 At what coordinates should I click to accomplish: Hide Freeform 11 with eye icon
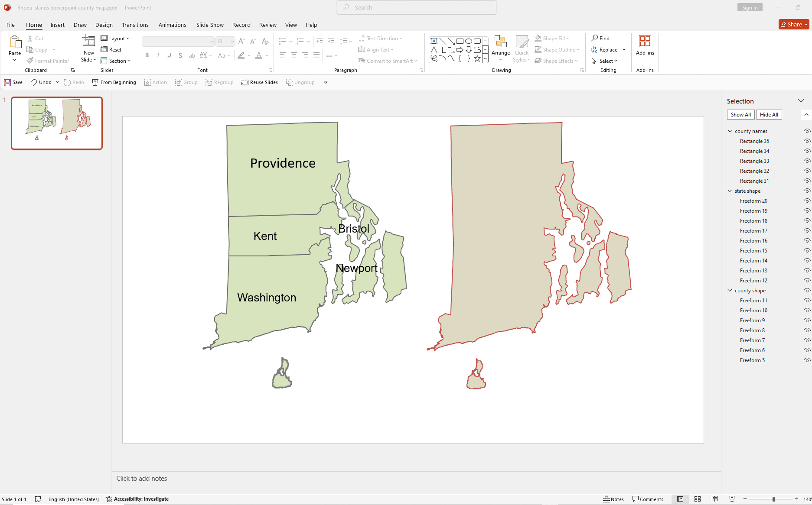coord(806,301)
